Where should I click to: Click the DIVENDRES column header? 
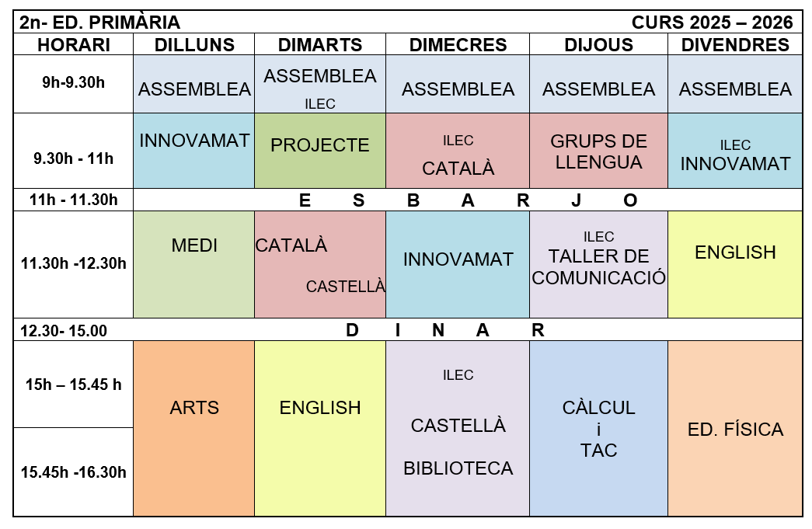click(x=735, y=45)
